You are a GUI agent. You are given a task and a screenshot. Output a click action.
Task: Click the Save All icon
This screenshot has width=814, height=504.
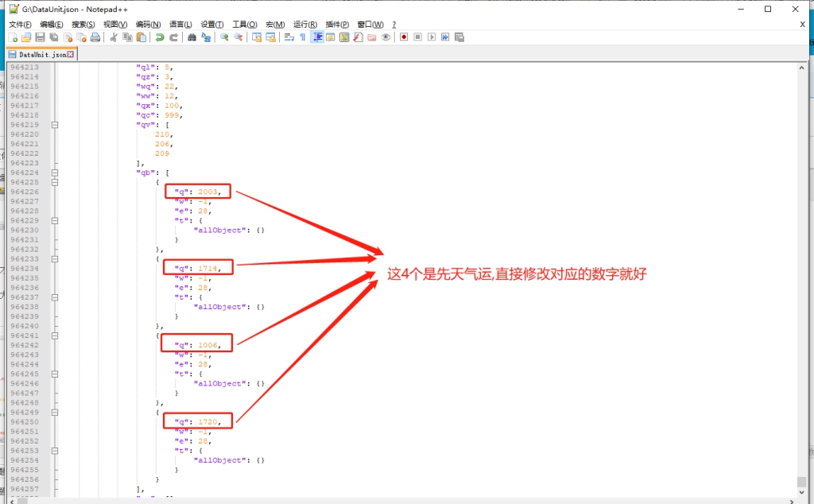[54, 37]
